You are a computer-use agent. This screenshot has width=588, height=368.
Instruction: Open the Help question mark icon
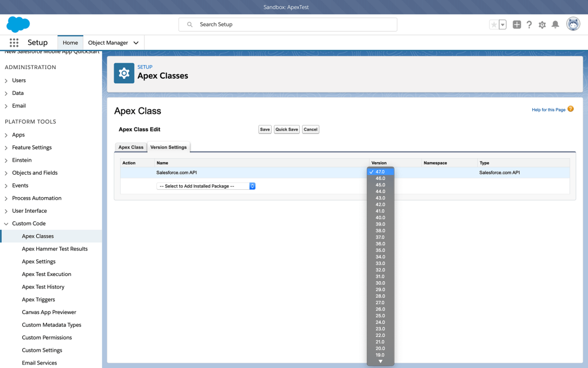tap(529, 25)
